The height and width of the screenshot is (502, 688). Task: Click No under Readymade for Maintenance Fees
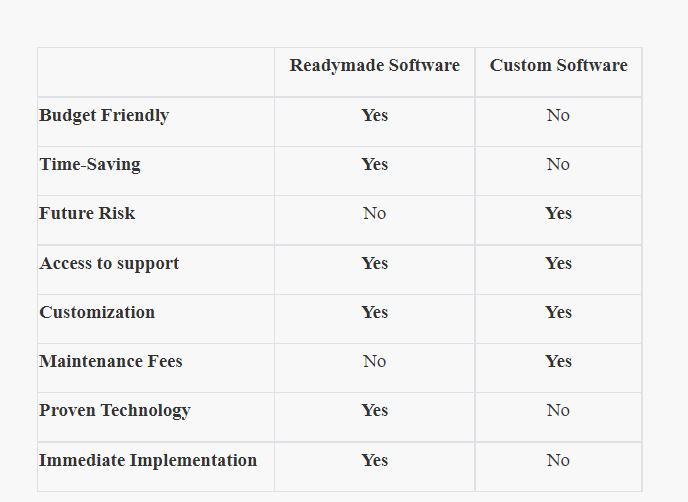click(375, 361)
